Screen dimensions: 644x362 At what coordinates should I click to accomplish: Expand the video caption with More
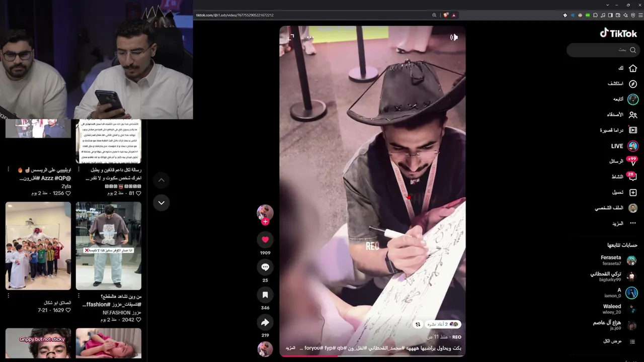[290, 348]
